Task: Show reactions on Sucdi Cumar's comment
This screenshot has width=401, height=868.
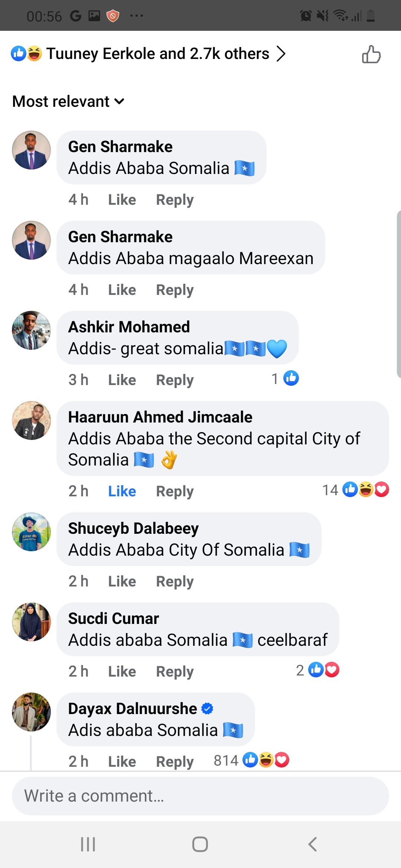Action: pos(318,670)
